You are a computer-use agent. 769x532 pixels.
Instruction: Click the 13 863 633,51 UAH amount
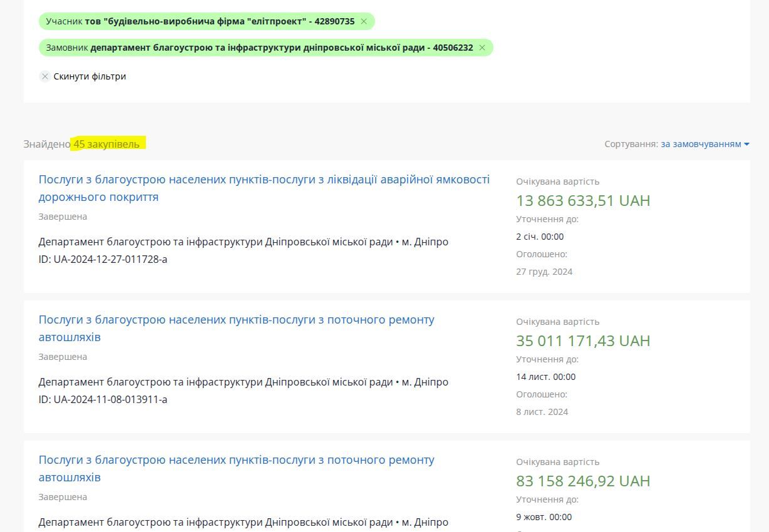(x=582, y=200)
